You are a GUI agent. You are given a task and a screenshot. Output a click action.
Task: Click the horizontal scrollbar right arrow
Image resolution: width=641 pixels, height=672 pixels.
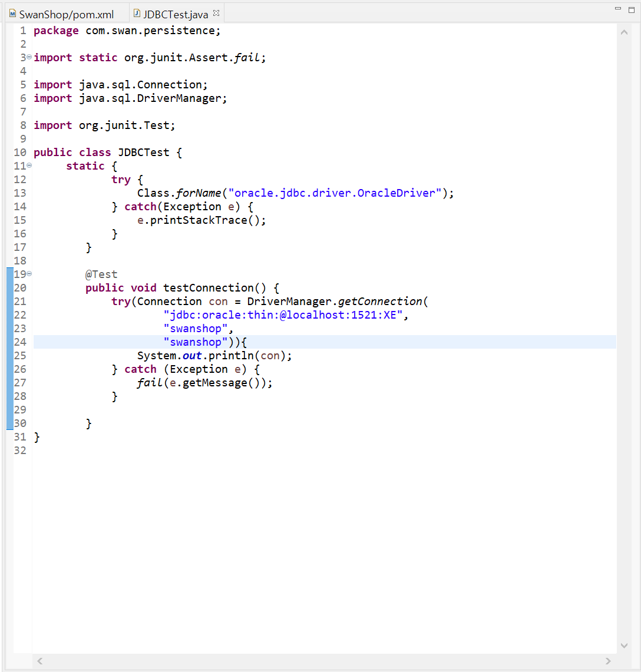click(x=608, y=661)
